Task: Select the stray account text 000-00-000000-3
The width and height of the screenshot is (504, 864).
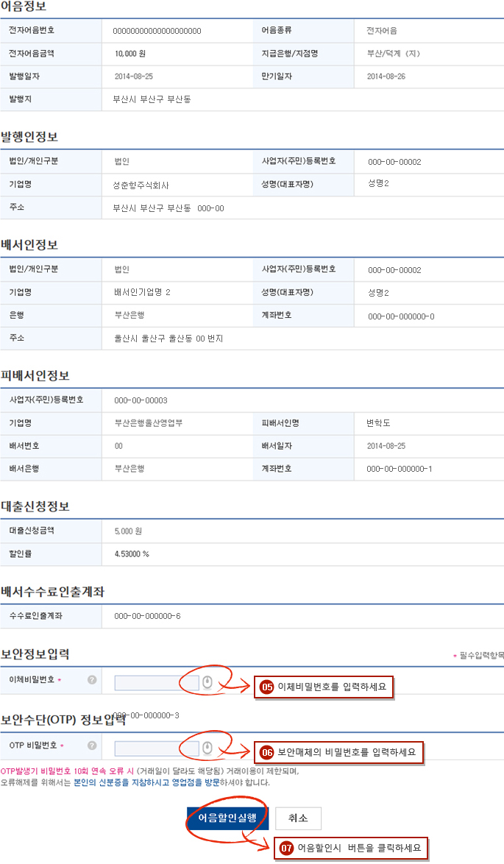Action: click(x=146, y=715)
